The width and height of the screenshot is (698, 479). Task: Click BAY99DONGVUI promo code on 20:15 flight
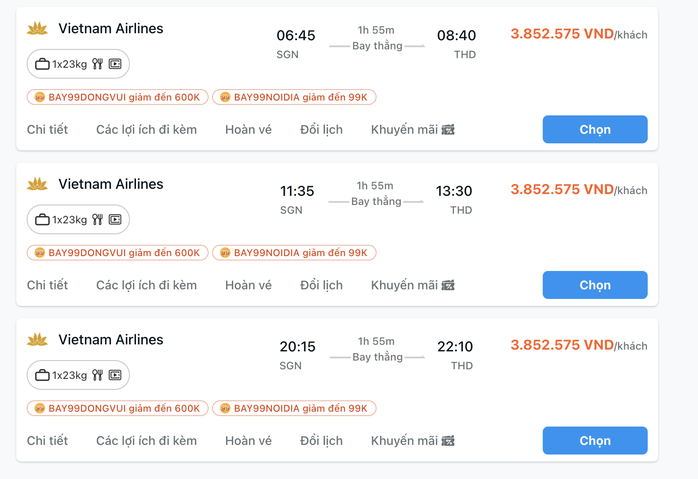point(118,408)
